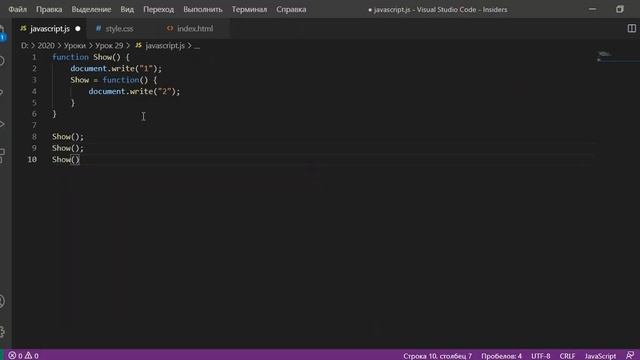Click status bar Строка 10, столбец 7
Image resolution: width=640 pixels, height=360 pixels.
coord(437,356)
